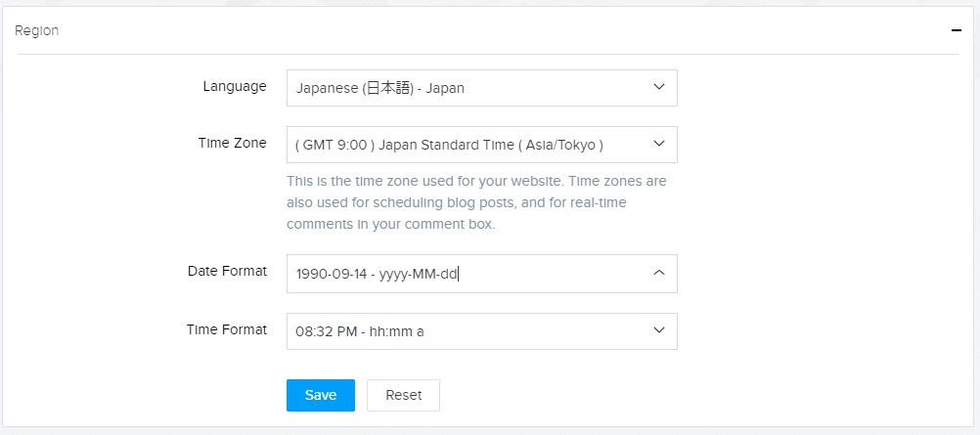Collapse the Region section using minus icon
980x435 pixels.
pos(956,30)
